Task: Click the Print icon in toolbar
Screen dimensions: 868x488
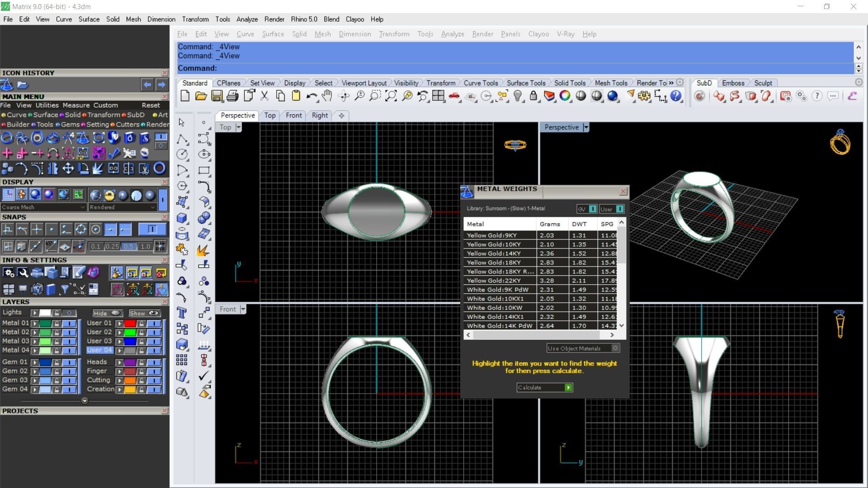Action: [232, 96]
